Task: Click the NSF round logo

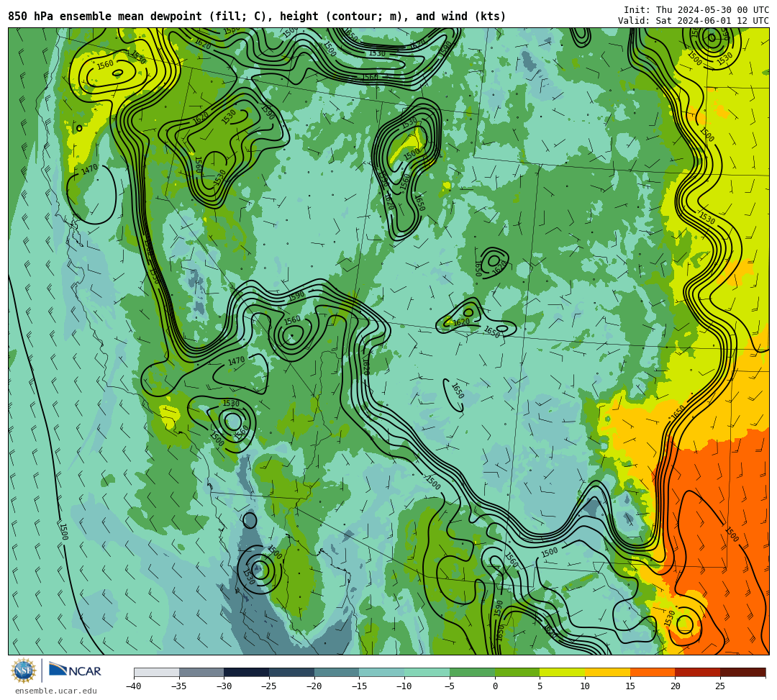Action: point(24,671)
